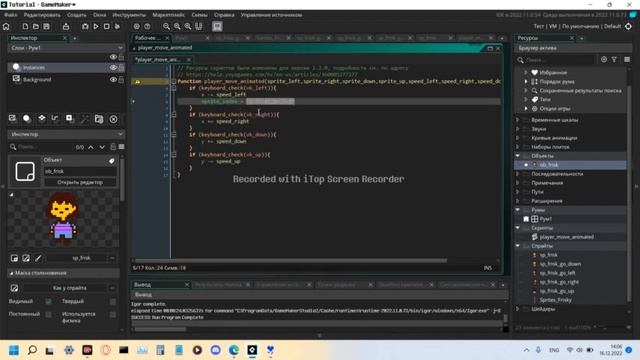Select player_move_animated script in browser
The image size is (640, 360).
click(x=567, y=237)
